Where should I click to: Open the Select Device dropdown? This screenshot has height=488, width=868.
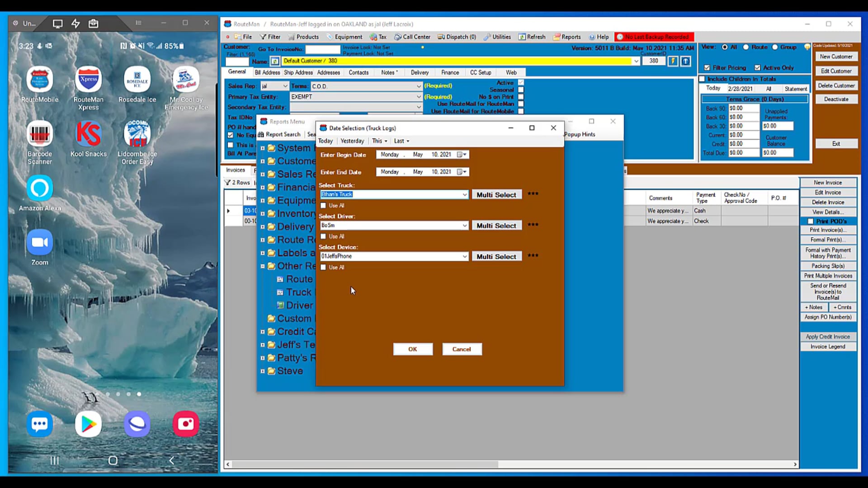pyautogui.click(x=465, y=256)
